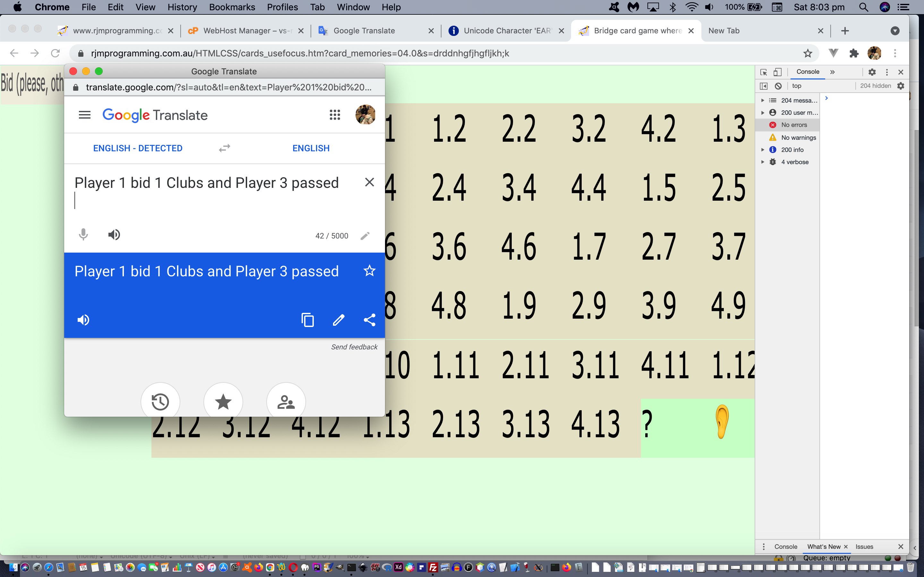Image resolution: width=924 pixels, height=577 pixels.
Task: Expand the 200 user messages entry in DevTools
Action: click(x=764, y=112)
